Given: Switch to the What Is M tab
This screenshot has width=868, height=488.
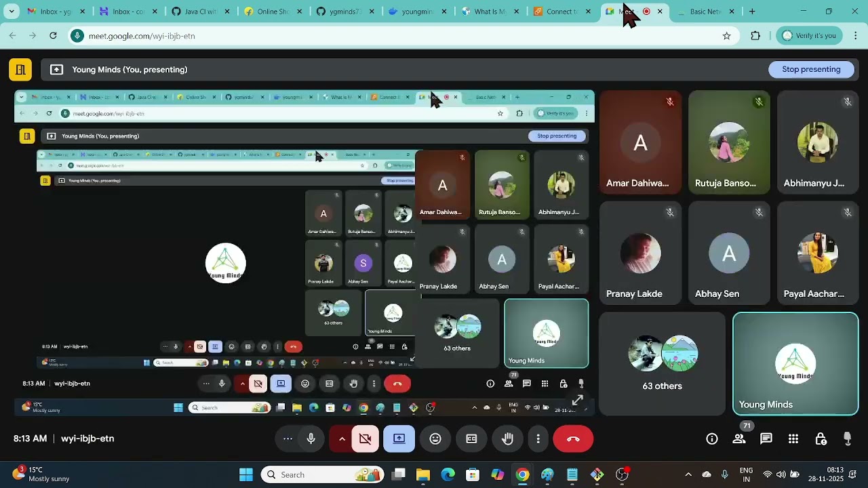Looking at the screenshot, I should click(x=490, y=12).
